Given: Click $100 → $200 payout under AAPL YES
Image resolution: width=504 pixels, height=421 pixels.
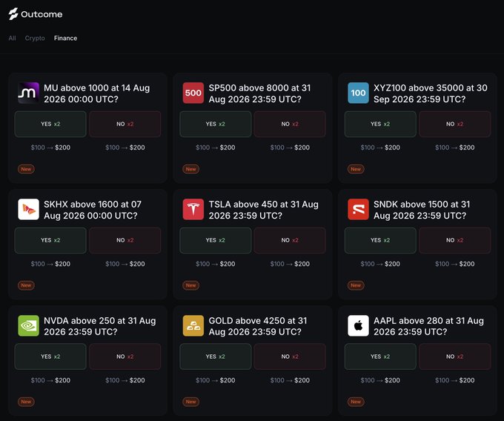Looking at the screenshot, I should [380, 380].
